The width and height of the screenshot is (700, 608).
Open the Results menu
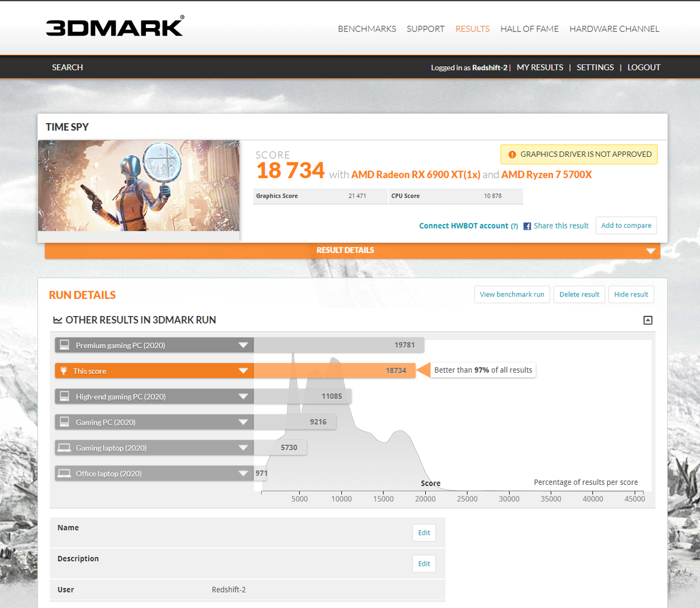tap(472, 29)
